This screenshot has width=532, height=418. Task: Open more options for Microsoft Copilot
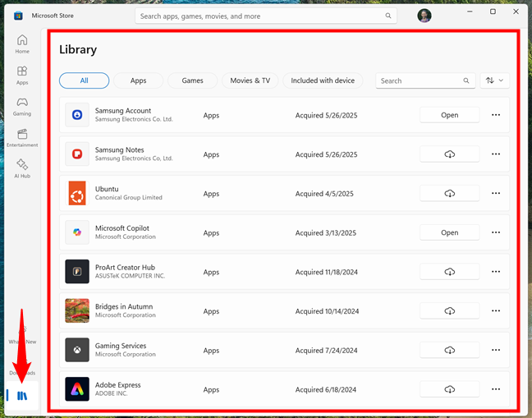point(496,232)
